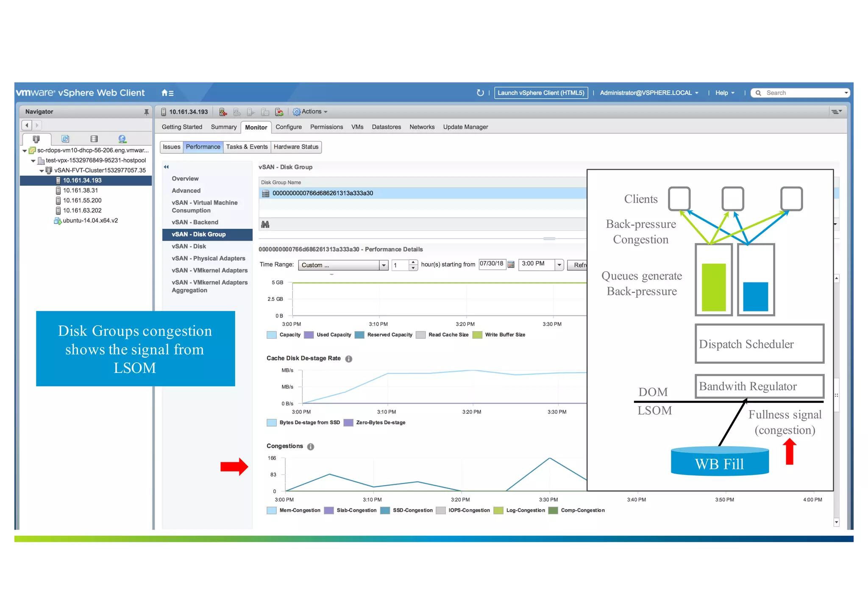The height and width of the screenshot is (613, 868).
Task: Switch to the Getting Started tab
Action: coord(182,127)
